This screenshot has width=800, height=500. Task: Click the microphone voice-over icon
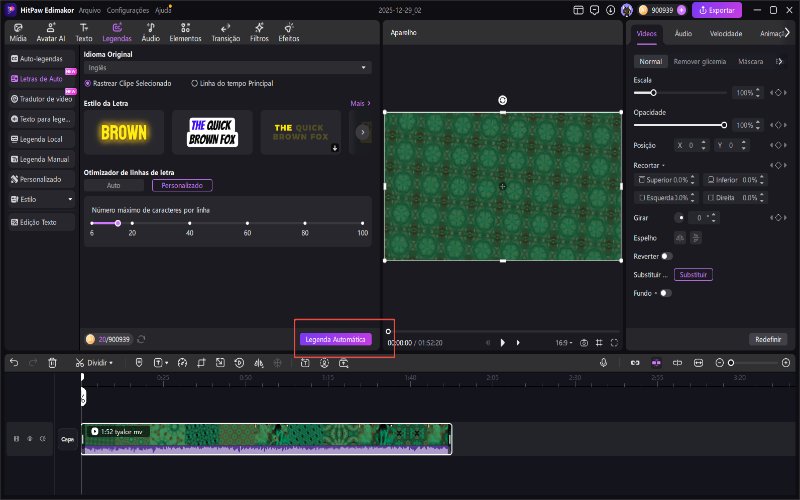pos(604,362)
